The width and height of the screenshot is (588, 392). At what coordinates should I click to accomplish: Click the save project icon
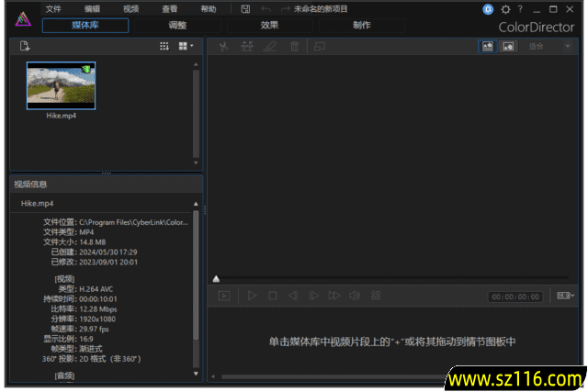coord(245,9)
